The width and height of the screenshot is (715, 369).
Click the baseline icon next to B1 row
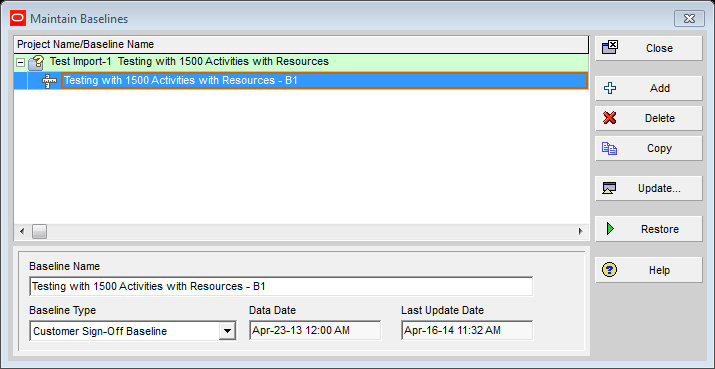click(x=49, y=81)
